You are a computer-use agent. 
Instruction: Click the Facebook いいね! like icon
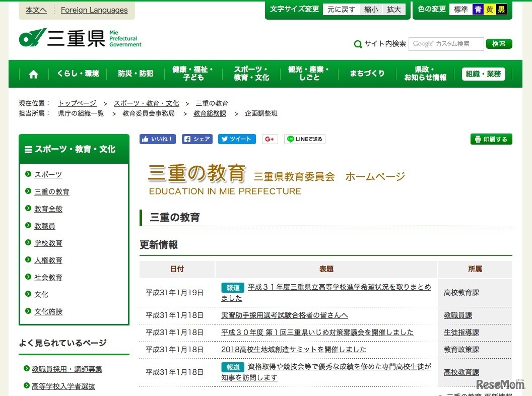tap(157, 139)
